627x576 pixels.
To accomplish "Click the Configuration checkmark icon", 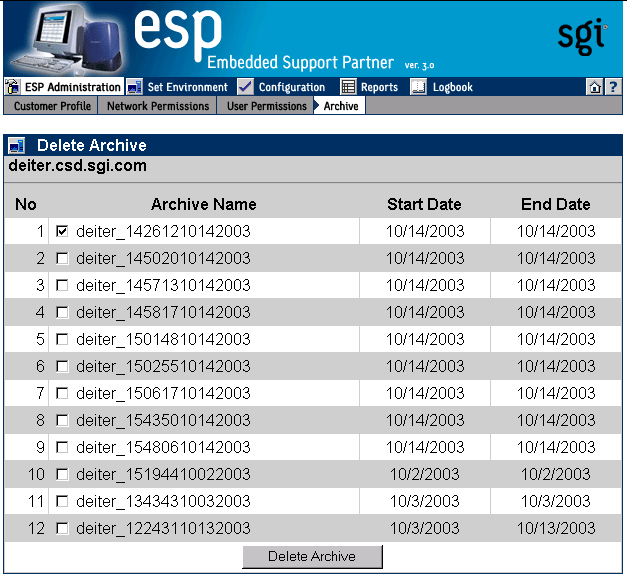I will pos(245,87).
